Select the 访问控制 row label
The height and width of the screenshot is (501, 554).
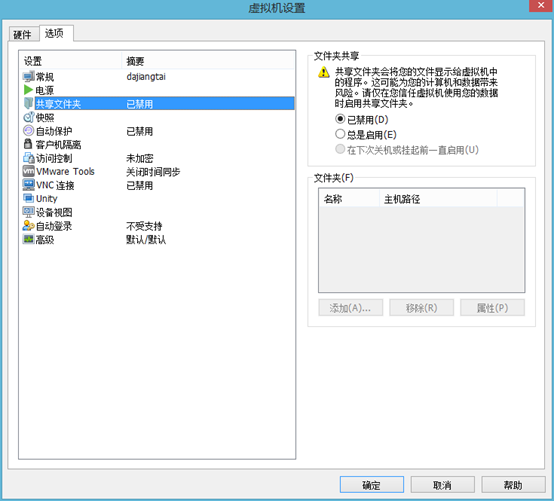54,158
